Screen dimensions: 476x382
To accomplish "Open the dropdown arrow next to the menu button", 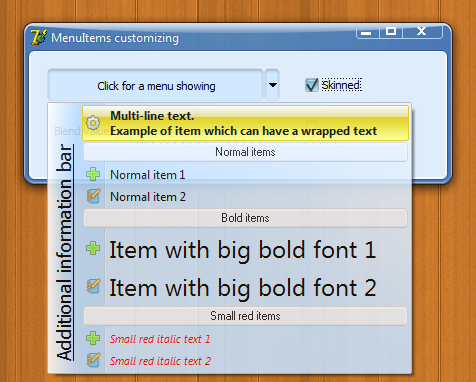I will coord(272,85).
